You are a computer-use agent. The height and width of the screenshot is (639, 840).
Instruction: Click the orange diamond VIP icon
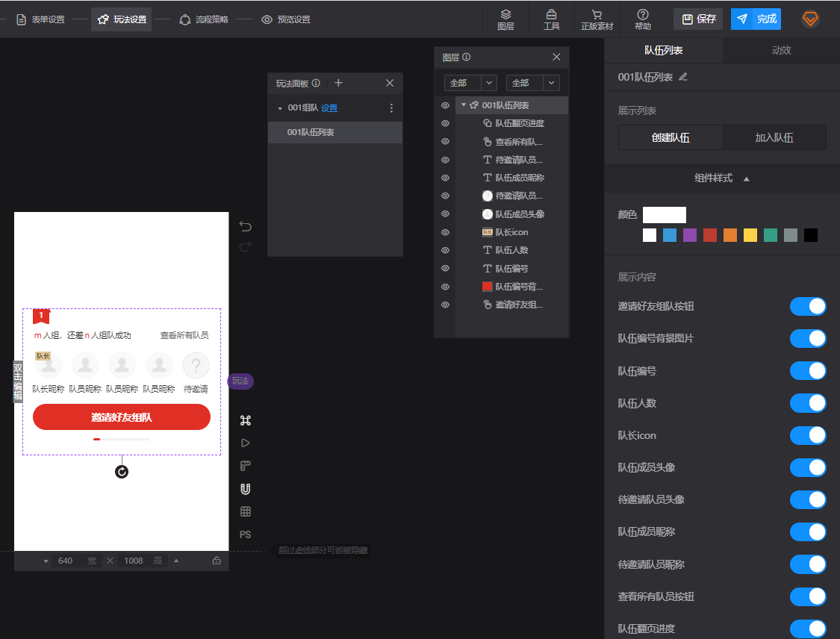[810, 19]
